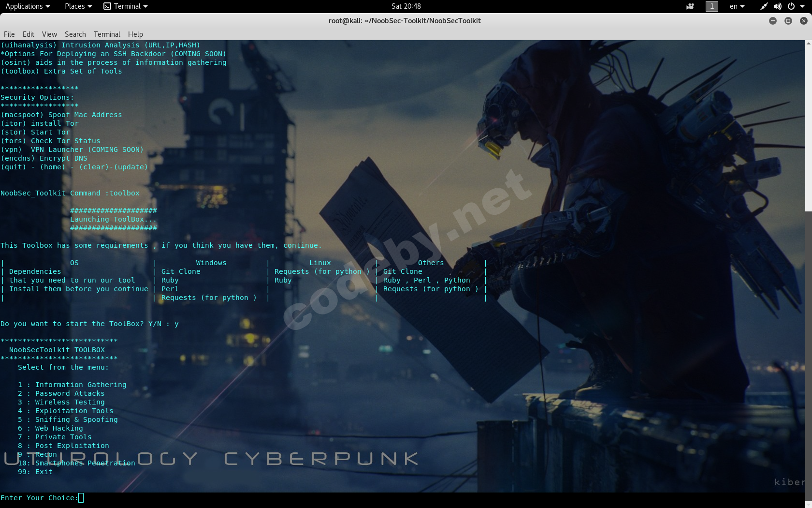This screenshot has height=508, width=812.
Task: Click the line '(encdns) Encrypt DNS'
Action: (44, 158)
